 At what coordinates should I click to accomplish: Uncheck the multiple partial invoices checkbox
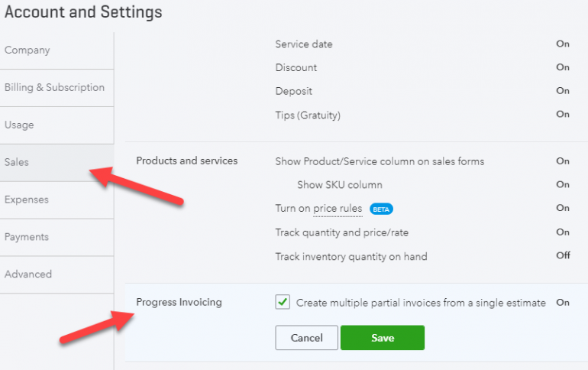click(283, 303)
